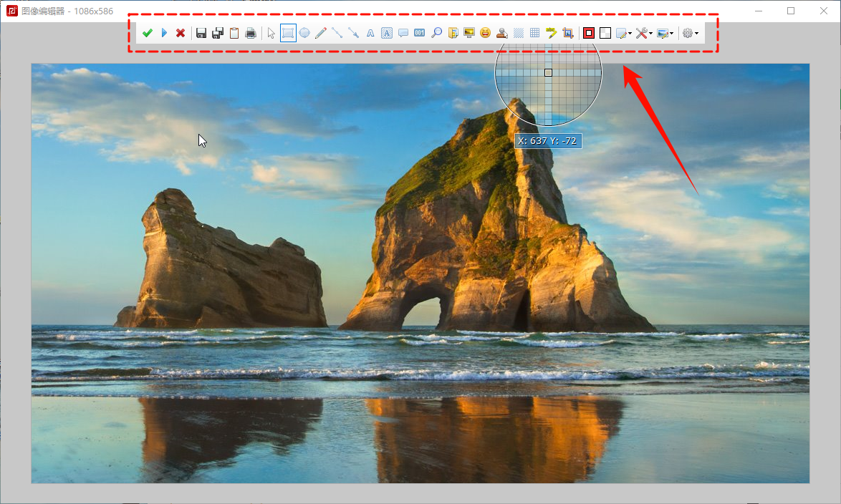The width and height of the screenshot is (841, 504).
Task: Click the printer icon
Action: coord(251,33)
